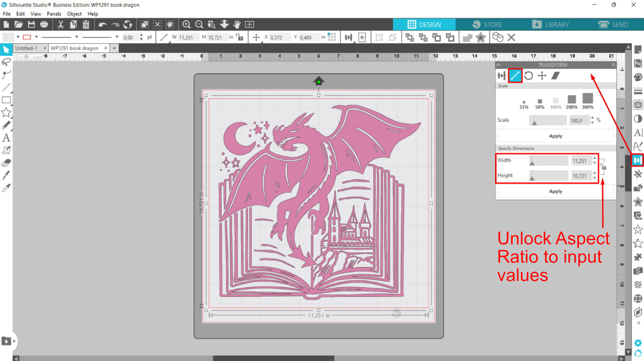This screenshot has width=644, height=361.
Task: Open the Offset star panel
Action: point(638,202)
